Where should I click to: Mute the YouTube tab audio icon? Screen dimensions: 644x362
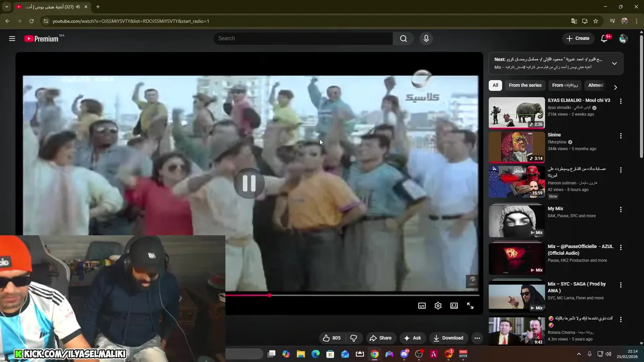click(x=77, y=7)
